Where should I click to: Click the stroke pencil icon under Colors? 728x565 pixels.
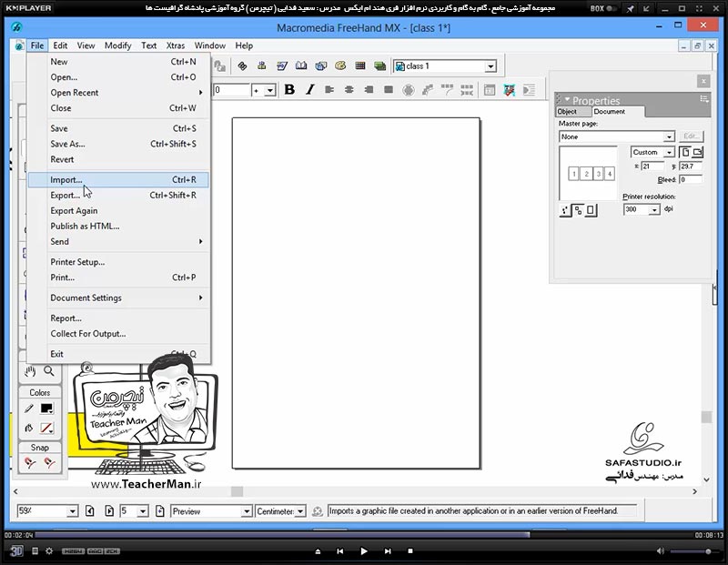29,409
